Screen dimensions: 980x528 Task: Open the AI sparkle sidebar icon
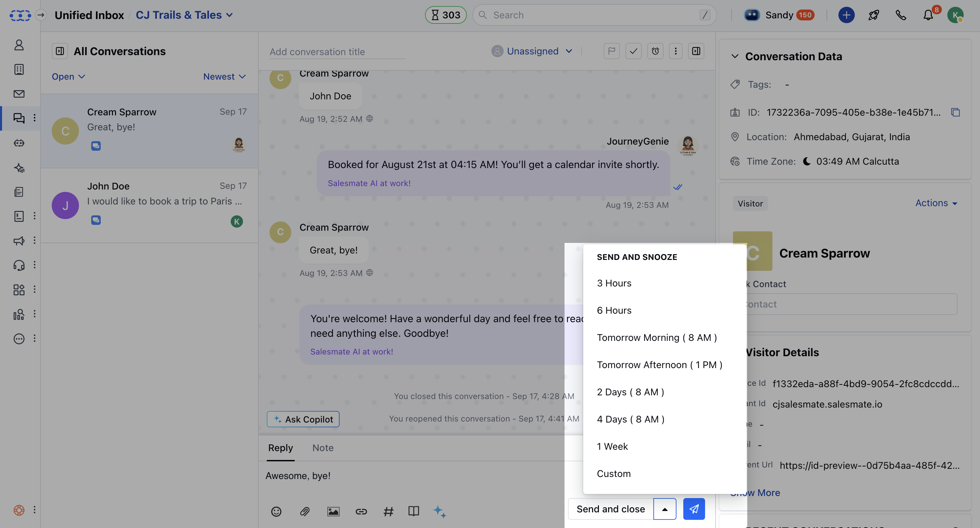19,167
